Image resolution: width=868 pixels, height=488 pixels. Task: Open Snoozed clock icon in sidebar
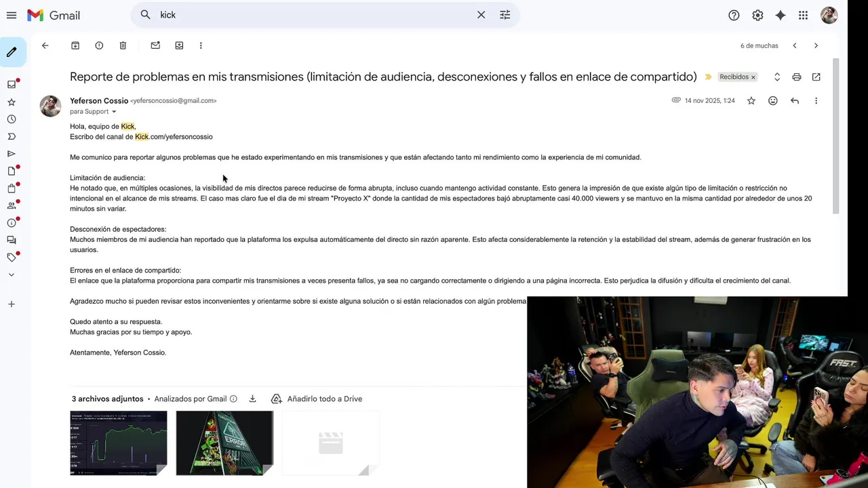coord(12,119)
